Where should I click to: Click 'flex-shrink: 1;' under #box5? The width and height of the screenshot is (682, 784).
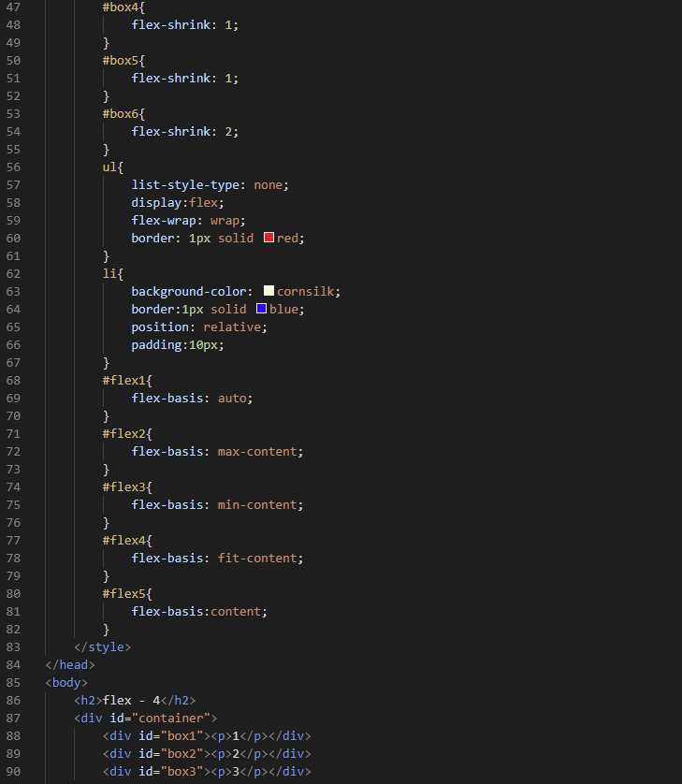click(x=185, y=79)
